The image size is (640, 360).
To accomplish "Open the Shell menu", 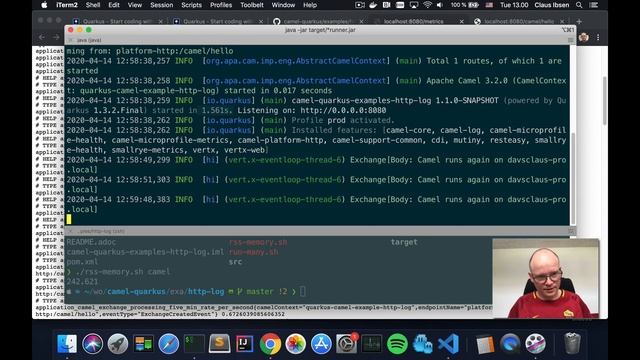I will pyautogui.click(x=93, y=5).
